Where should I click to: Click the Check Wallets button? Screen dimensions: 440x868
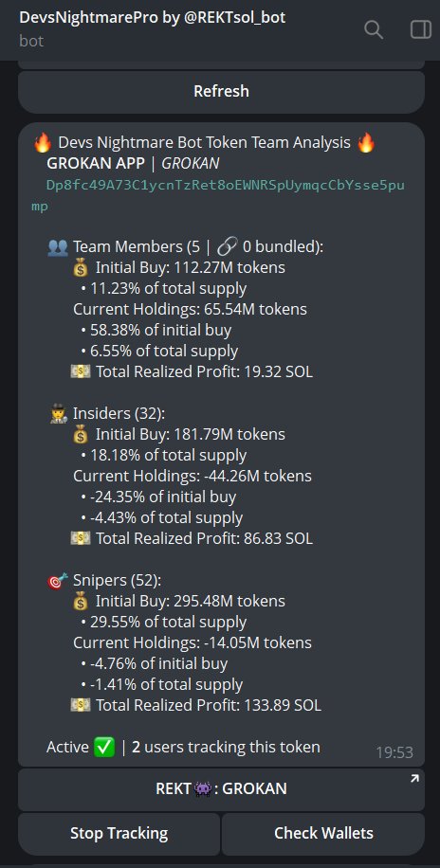[323, 833]
